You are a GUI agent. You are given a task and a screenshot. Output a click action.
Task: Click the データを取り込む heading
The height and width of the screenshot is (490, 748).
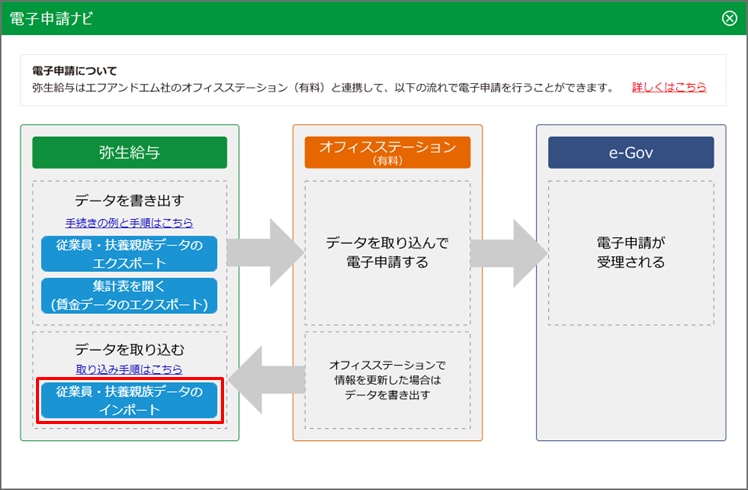coord(129,350)
